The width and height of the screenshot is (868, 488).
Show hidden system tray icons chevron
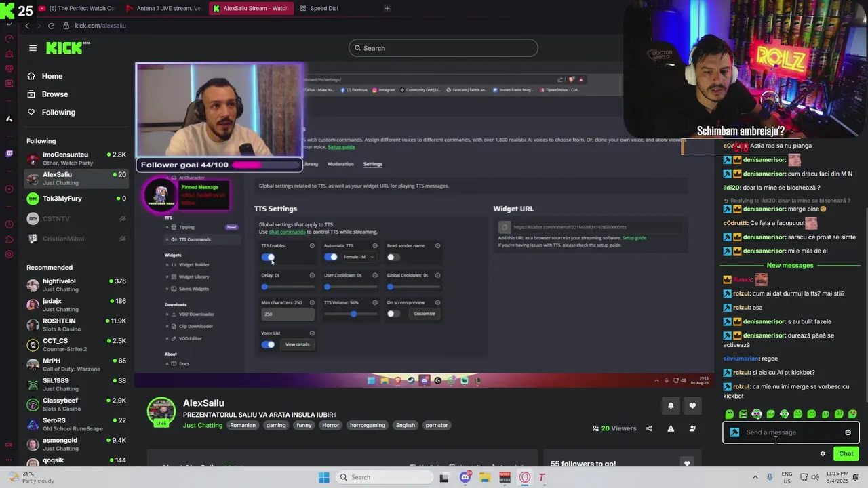tap(755, 477)
